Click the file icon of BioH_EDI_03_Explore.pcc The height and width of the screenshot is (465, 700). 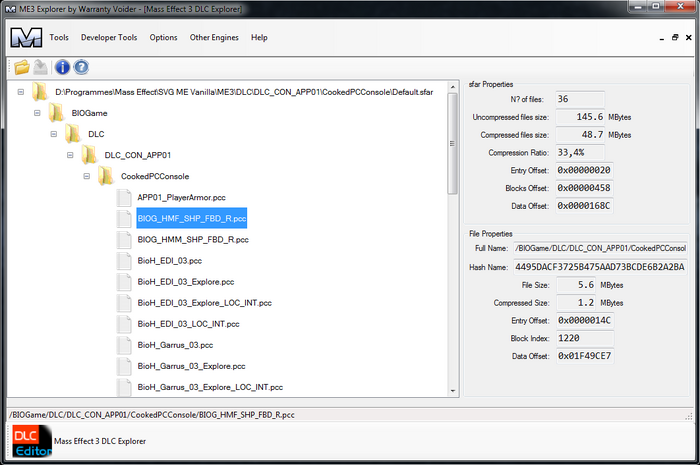pos(124,282)
